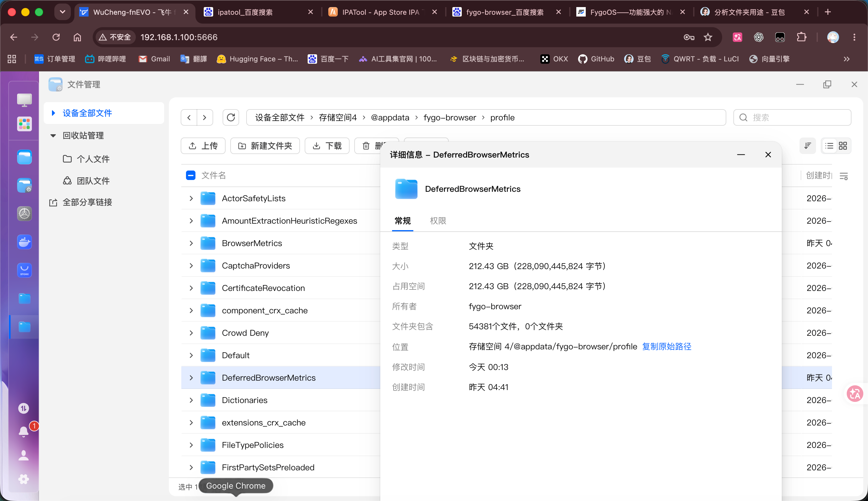Open the App Store sidebar icon
868x501 pixels.
click(x=25, y=270)
